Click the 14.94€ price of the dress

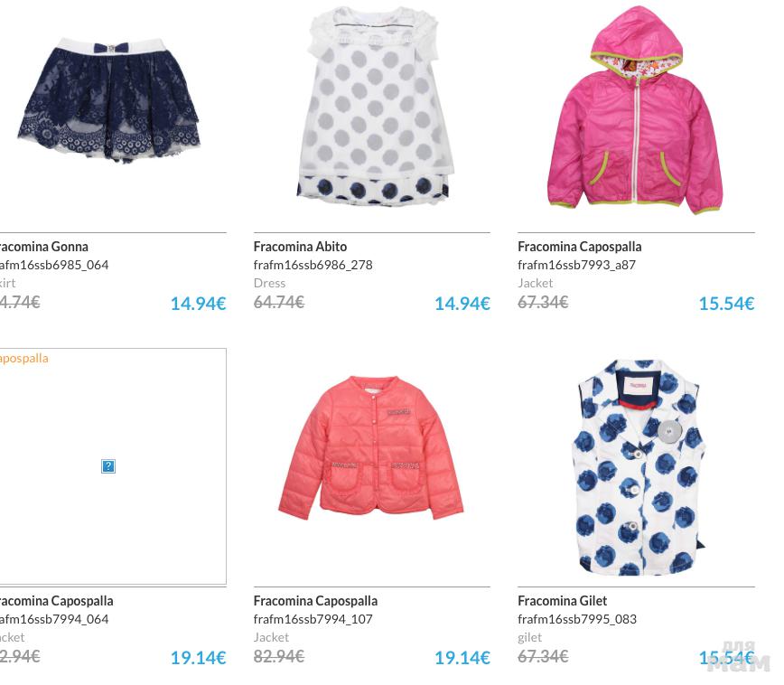pyautogui.click(x=462, y=304)
